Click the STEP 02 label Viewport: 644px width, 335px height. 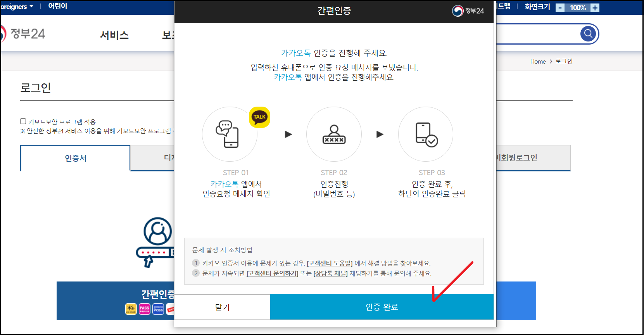(334, 173)
